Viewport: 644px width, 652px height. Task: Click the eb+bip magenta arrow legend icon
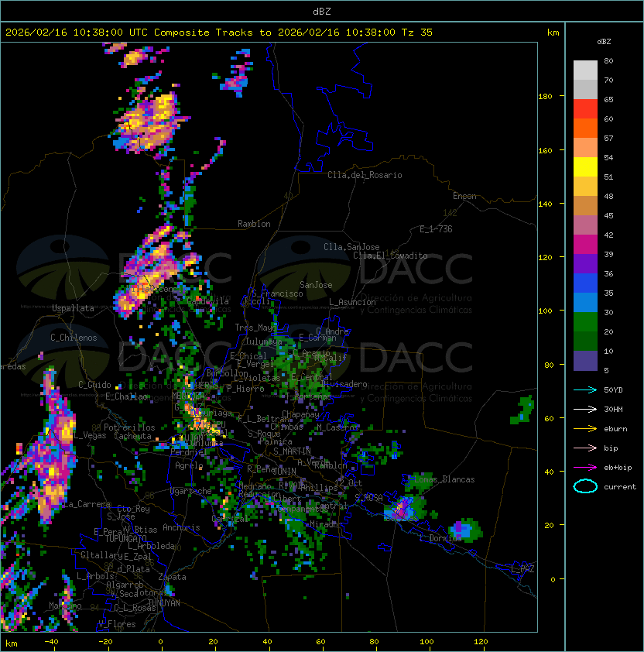pyautogui.click(x=585, y=468)
